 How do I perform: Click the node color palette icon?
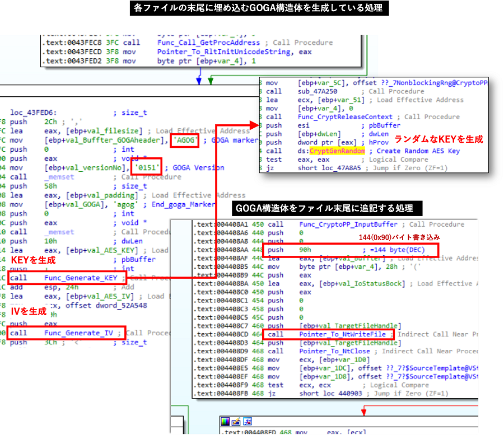225,421
